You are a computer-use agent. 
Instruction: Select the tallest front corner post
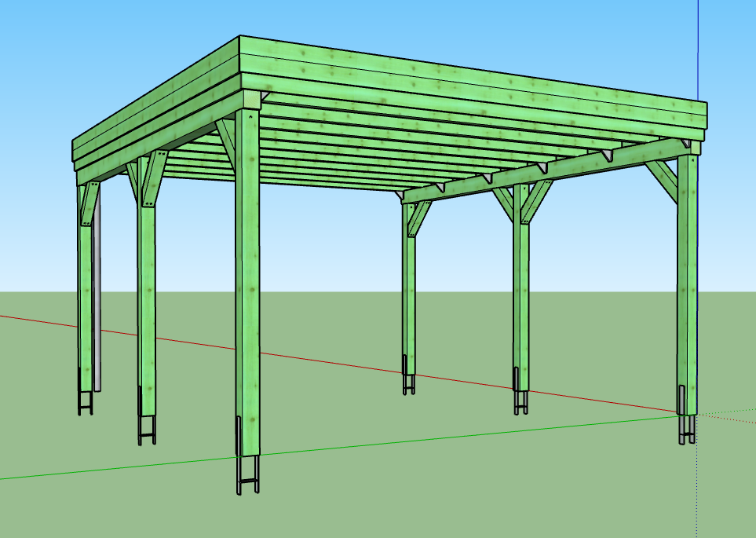click(247, 298)
